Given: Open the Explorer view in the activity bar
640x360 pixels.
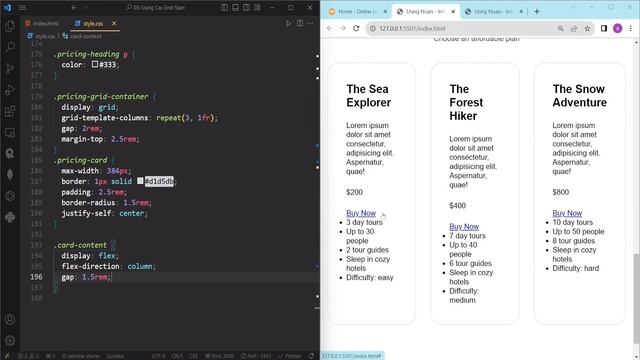Looking at the screenshot, I should [10, 26].
